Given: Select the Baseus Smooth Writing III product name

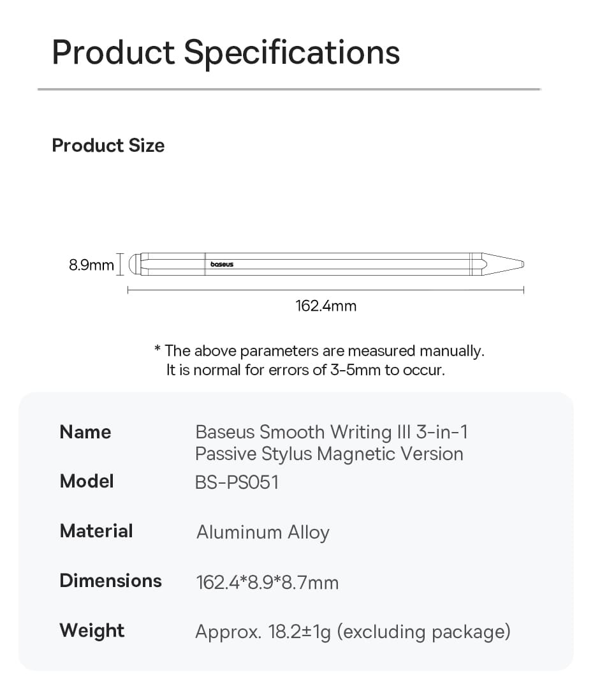Looking at the screenshot, I should [331, 443].
